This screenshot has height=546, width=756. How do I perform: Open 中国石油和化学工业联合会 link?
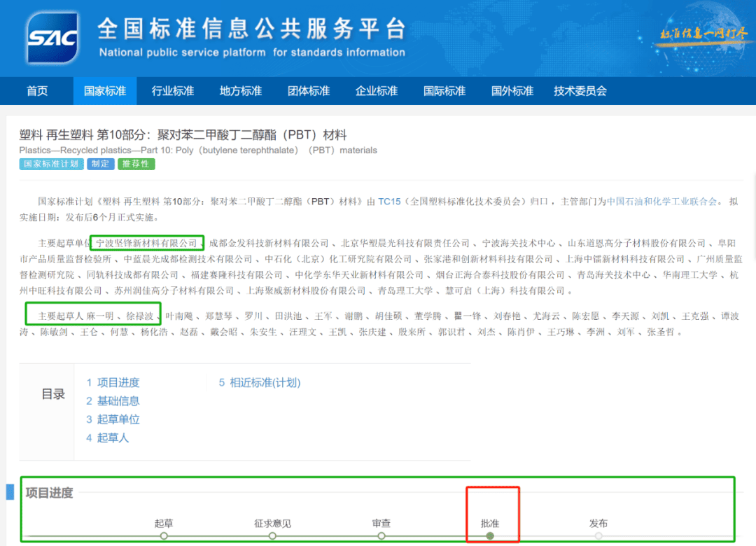661,202
